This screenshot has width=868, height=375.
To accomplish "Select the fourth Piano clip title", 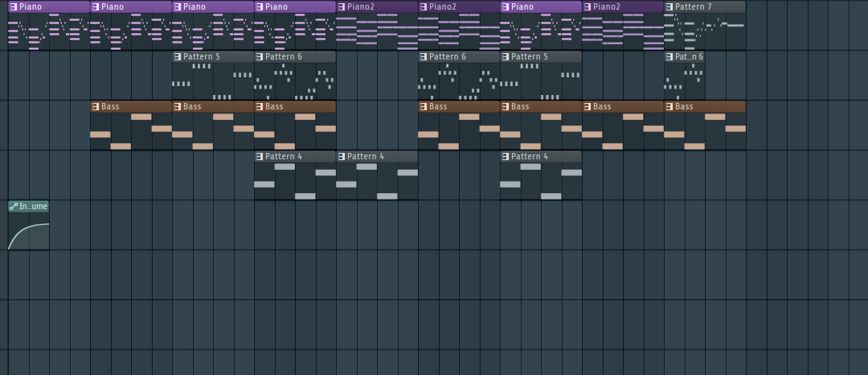I will (x=276, y=7).
